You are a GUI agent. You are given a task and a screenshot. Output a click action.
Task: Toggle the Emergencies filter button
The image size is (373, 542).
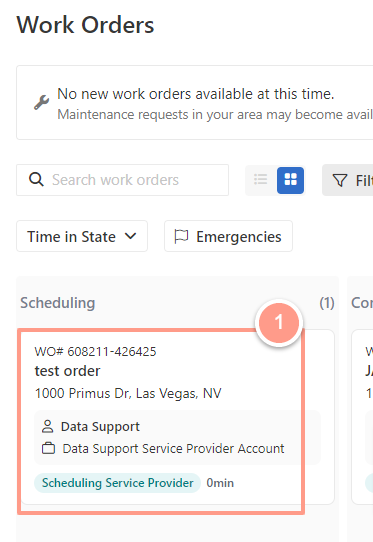pyautogui.click(x=228, y=236)
